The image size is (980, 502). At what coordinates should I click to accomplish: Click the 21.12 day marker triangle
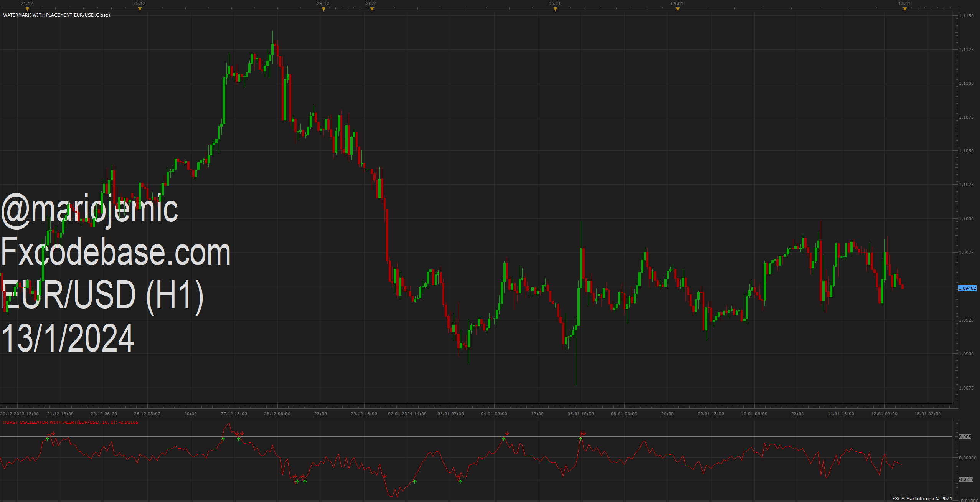point(27,9)
